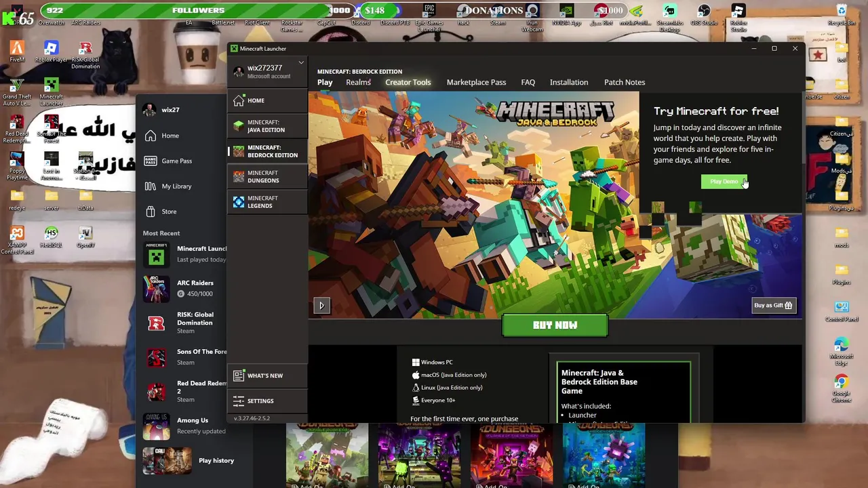Viewport: 868px width, 488px height.
Task: Click version number v.3.27.46-2.5.2
Action: coord(252,418)
